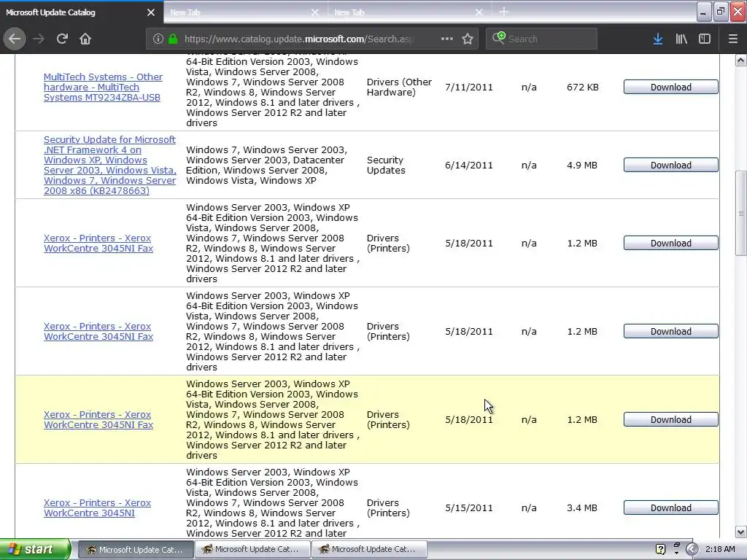View the green padlock connection details
Image resolution: width=747 pixels, height=560 pixels.
pos(173,39)
